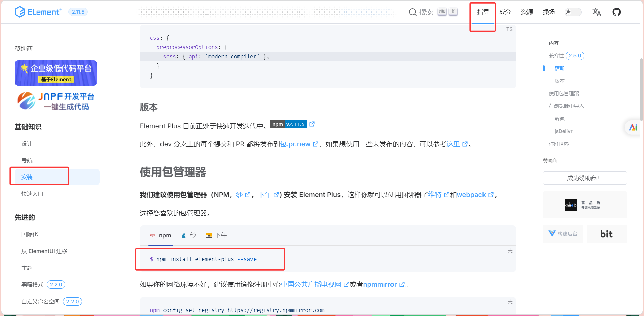
Task: Jump to 萨斯 in contents
Action: point(559,68)
